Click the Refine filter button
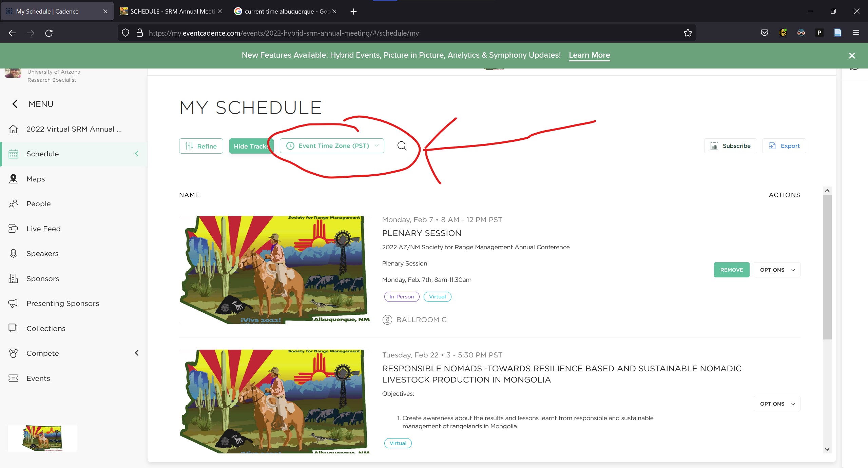This screenshot has height=468, width=868. pyautogui.click(x=201, y=146)
